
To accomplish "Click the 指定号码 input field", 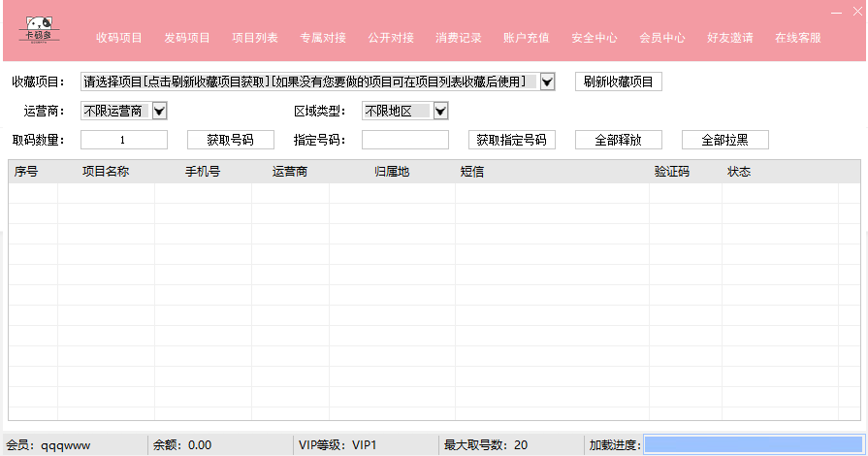I will coord(404,140).
